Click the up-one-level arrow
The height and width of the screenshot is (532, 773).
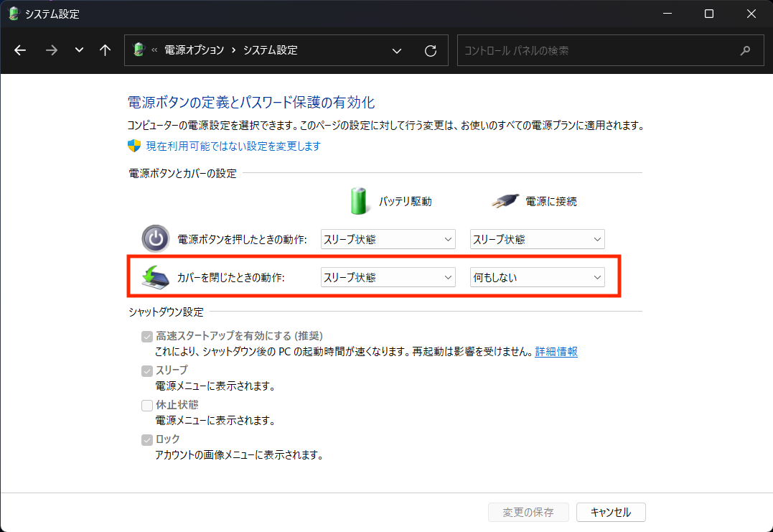click(x=105, y=50)
